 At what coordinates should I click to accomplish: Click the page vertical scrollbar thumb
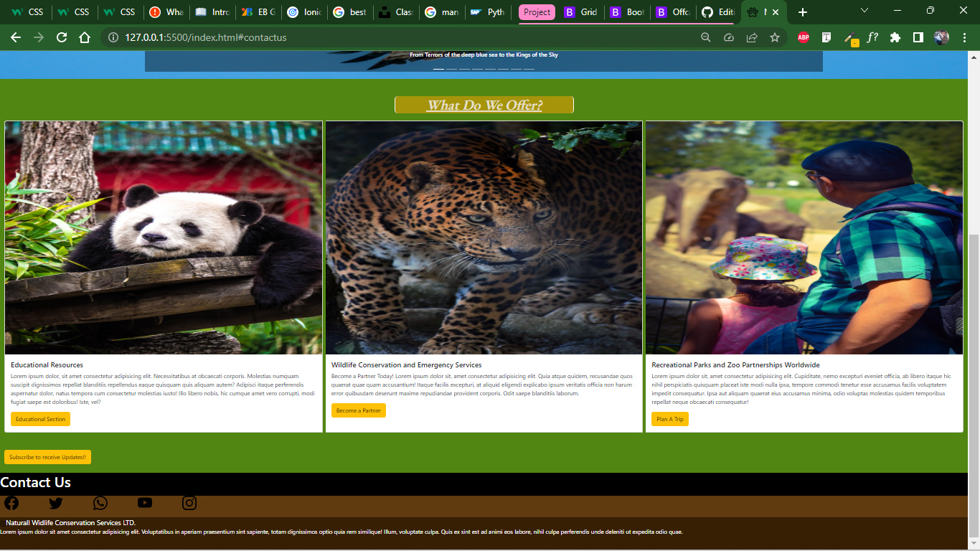[x=974, y=387]
